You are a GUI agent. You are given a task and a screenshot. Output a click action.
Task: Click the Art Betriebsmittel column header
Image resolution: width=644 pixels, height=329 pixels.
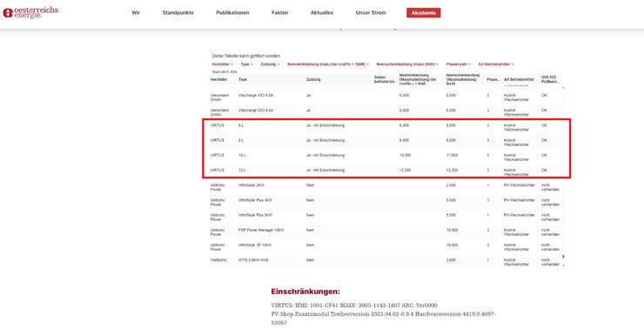click(519, 79)
